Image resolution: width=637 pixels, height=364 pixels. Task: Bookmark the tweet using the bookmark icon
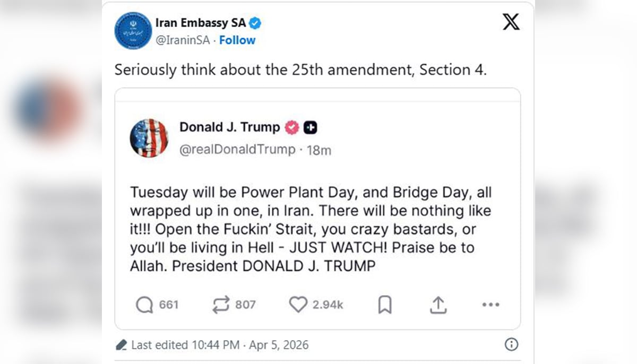point(385,305)
